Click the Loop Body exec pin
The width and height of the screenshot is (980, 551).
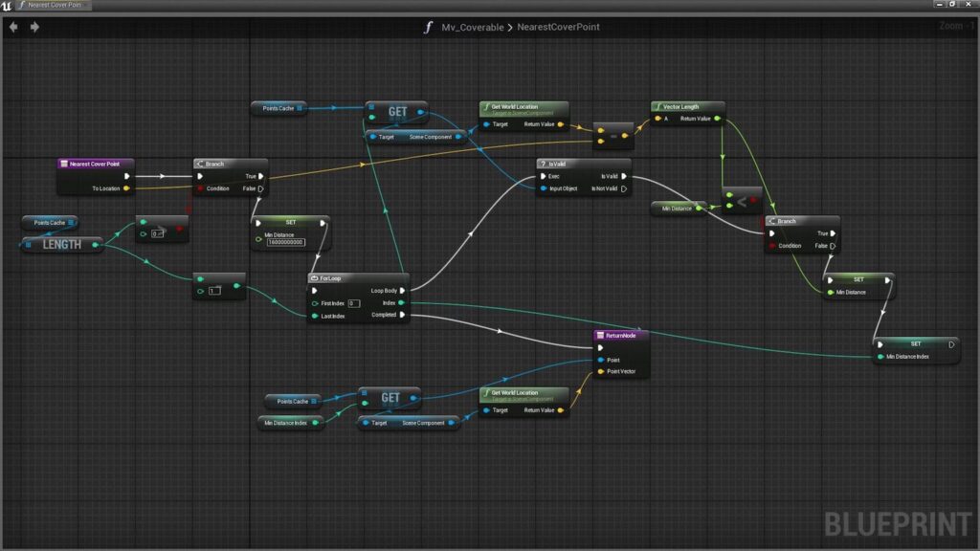pos(403,291)
